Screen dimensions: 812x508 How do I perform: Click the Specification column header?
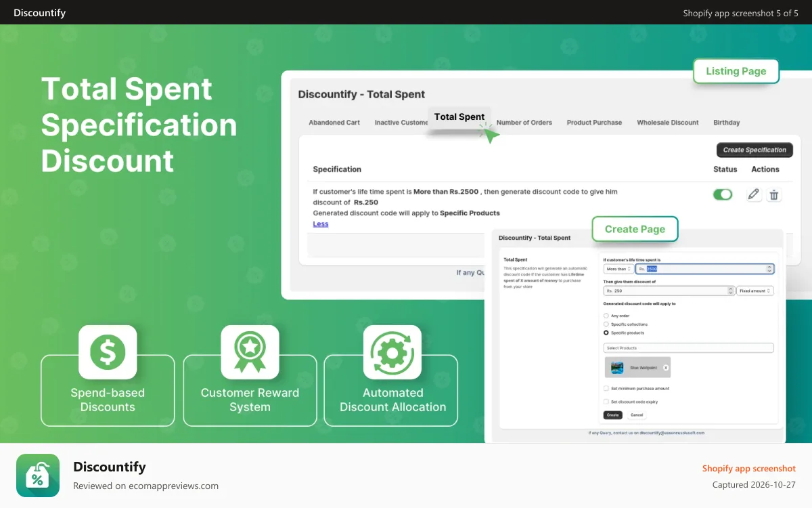(337, 169)
